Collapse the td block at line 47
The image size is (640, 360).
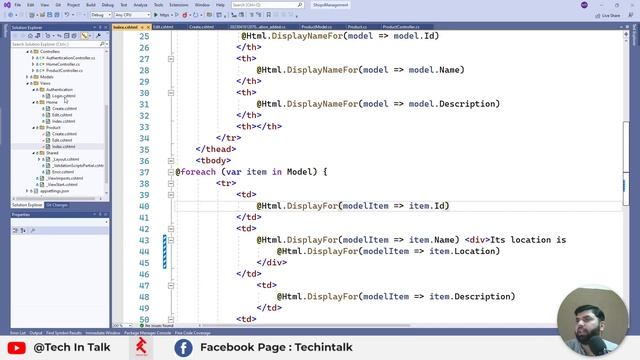click(171, 286)
